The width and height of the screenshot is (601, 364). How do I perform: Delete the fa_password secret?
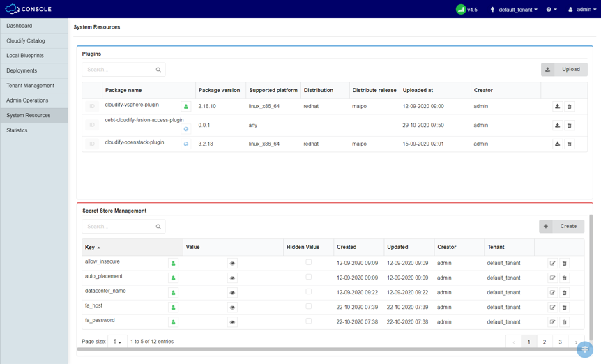(x=565, y=322)
